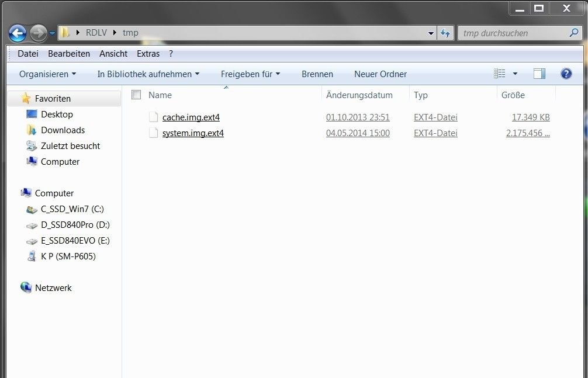Screen dimensions: 588x378
Task: Click the 17.349 KB size value
Action: point(531,117)
